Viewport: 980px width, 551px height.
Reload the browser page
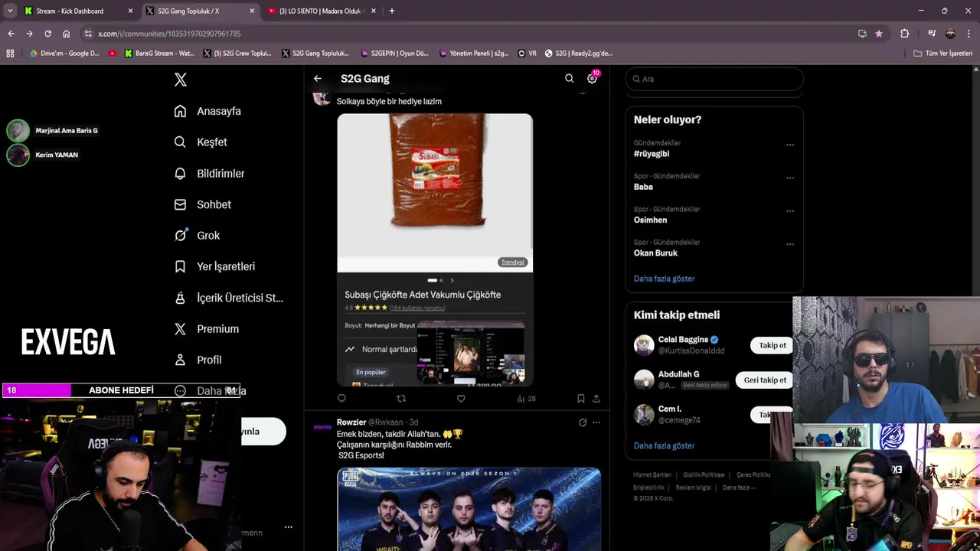point(47,34)
